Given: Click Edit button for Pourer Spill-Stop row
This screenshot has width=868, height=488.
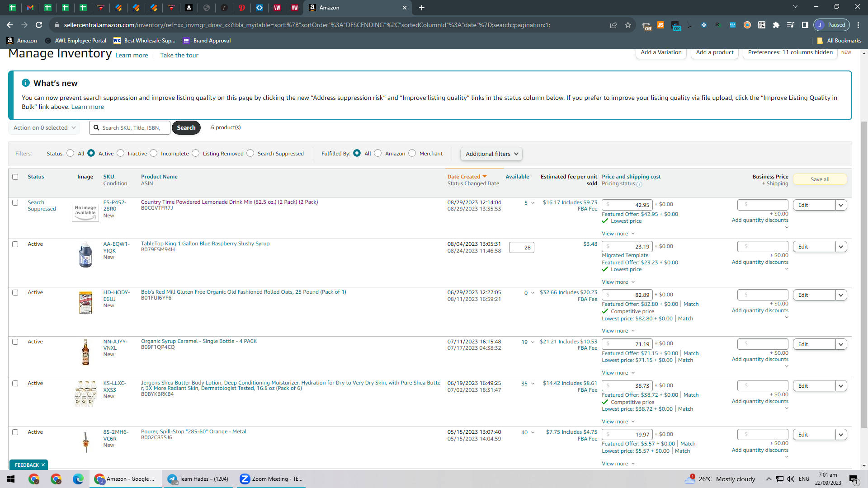Looking at the screenshot, I should coord(814,435).
